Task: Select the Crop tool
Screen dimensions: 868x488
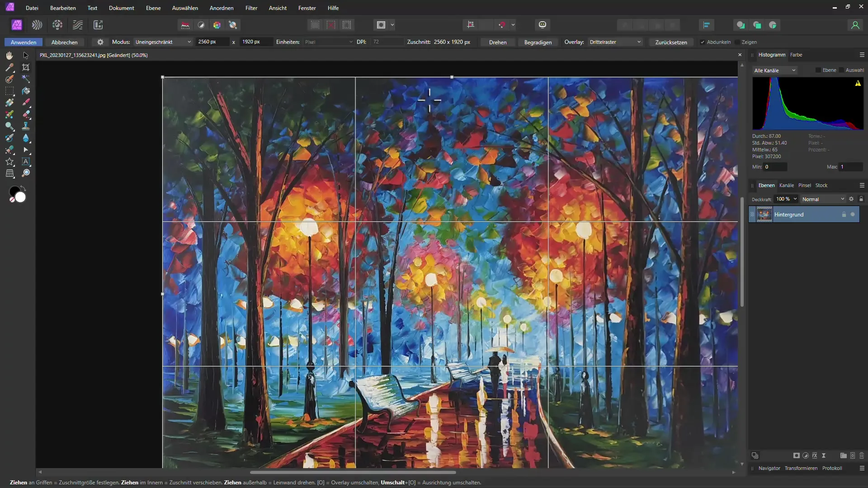Action: pyautogui.click(x=26, y=67)
